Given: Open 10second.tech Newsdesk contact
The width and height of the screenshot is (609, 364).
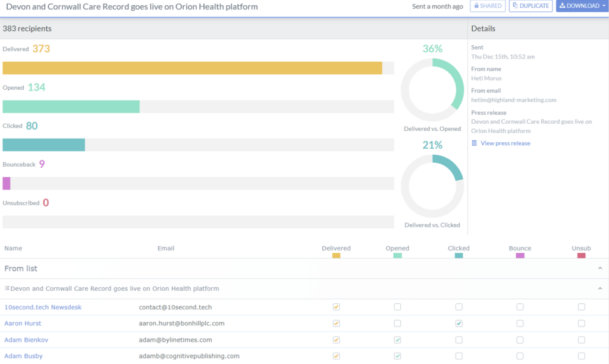Looking at the screenshot, I should [43, 307].
